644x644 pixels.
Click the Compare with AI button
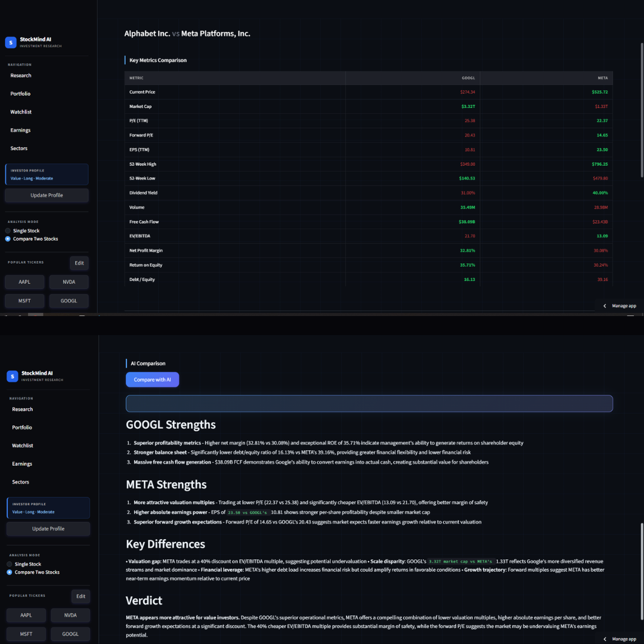point(152,379)
